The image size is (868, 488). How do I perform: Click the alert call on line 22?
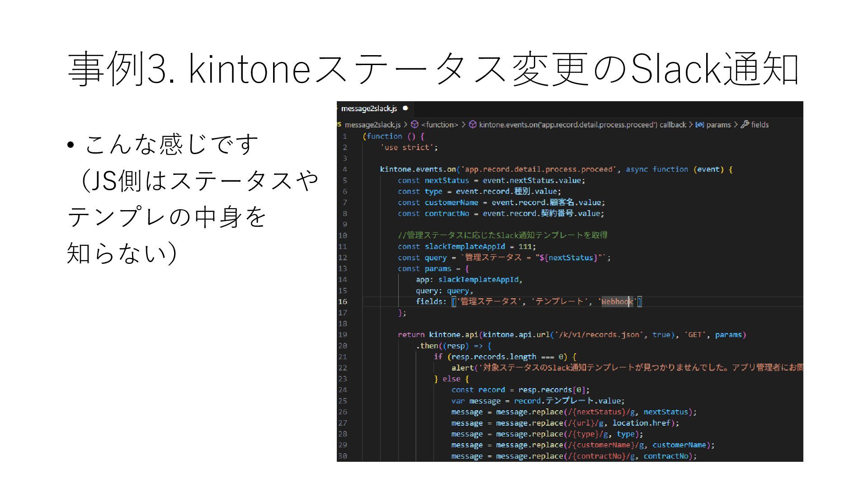click(462, 368)
